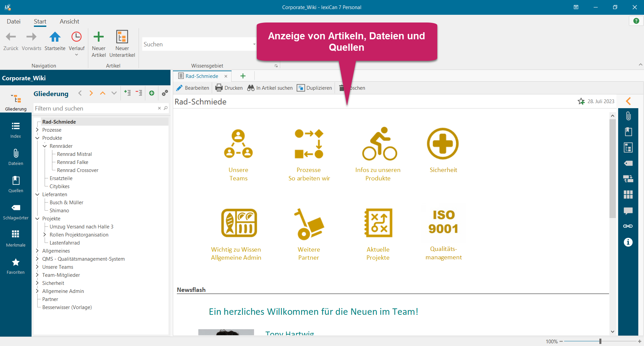Open comments speech bubble in right panel
644x346 pixels.
(628, 211)
